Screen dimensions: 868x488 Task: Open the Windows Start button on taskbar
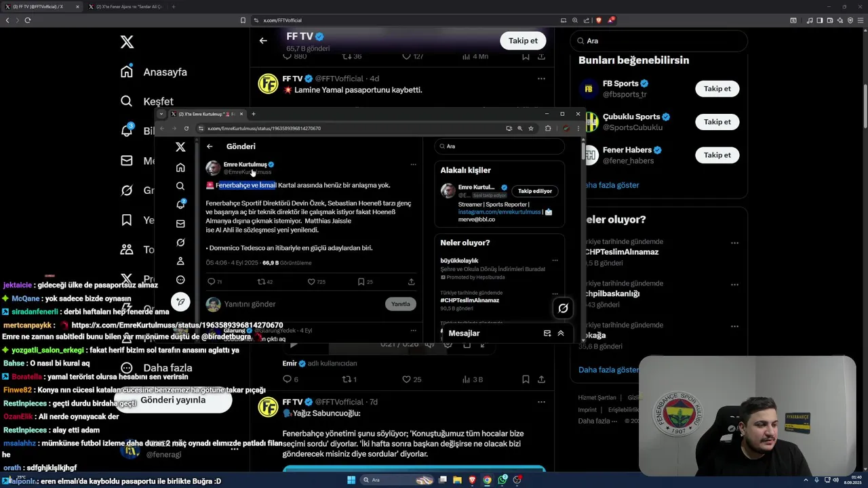click(351, 480)
